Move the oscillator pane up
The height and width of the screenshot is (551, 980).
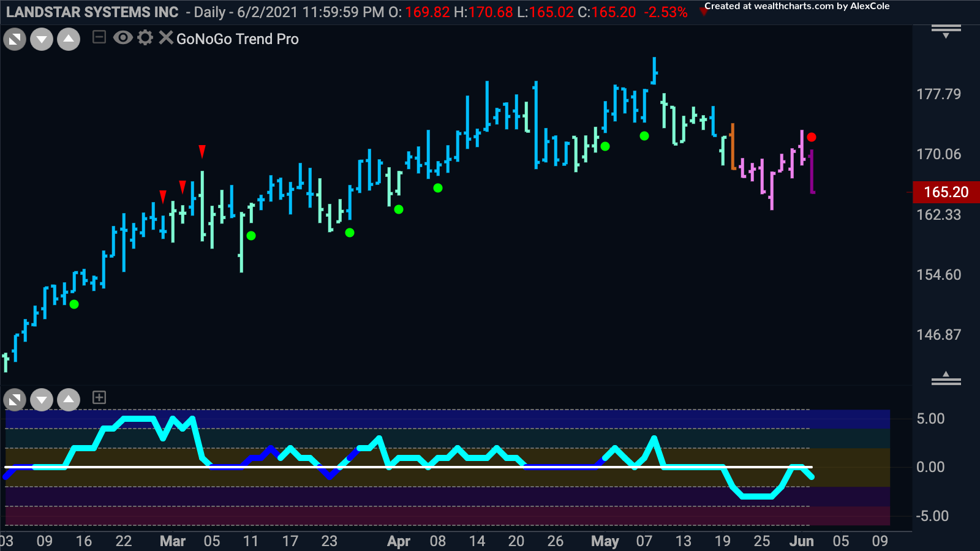pyautogui.click(x=69, y=400)
